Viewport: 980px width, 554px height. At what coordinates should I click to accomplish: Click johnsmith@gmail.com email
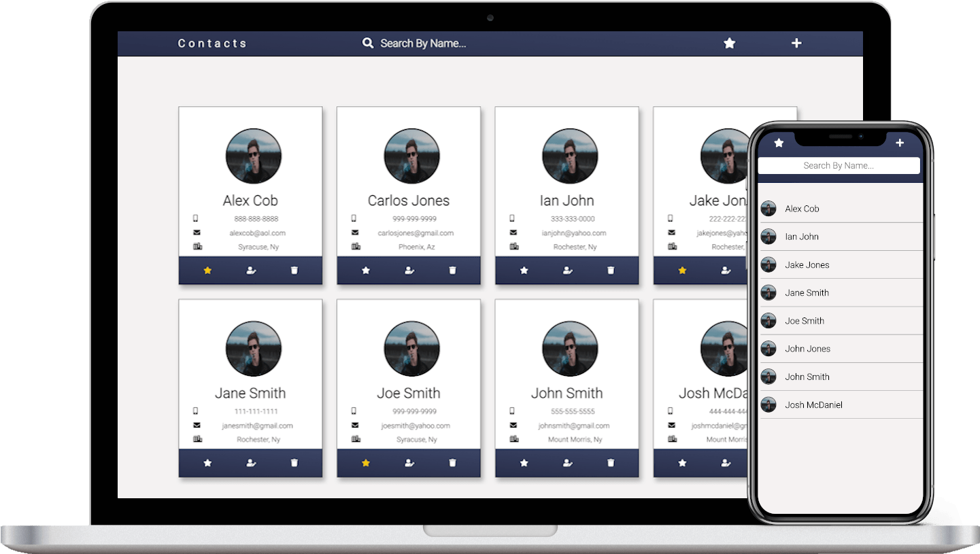tap(574, 426)
